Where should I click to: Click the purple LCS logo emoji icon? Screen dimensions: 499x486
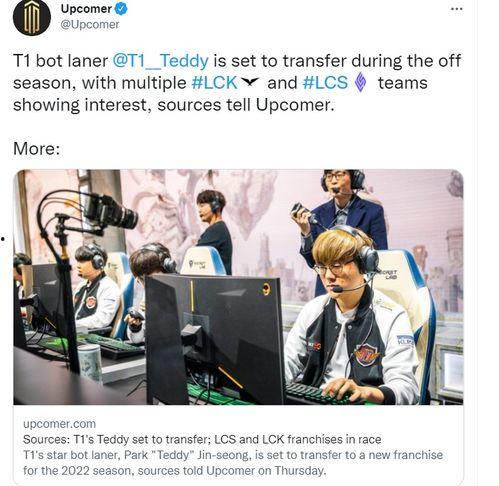tap(360, 83)
